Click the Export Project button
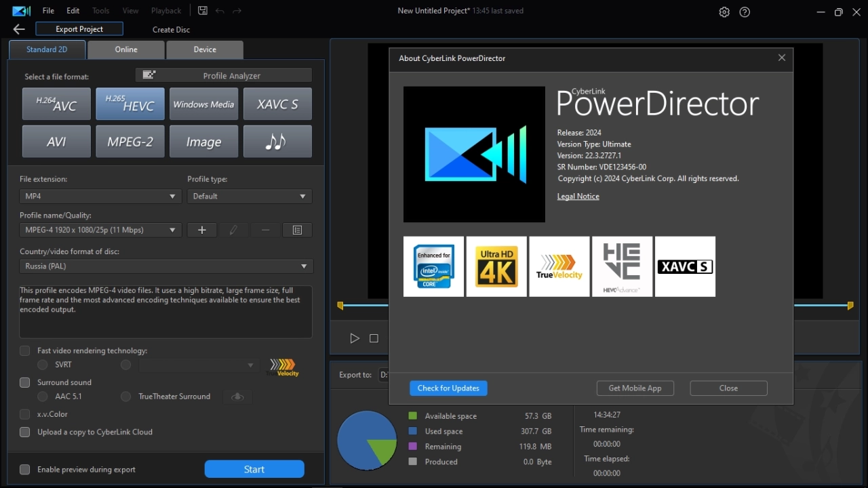 point(79,29)
